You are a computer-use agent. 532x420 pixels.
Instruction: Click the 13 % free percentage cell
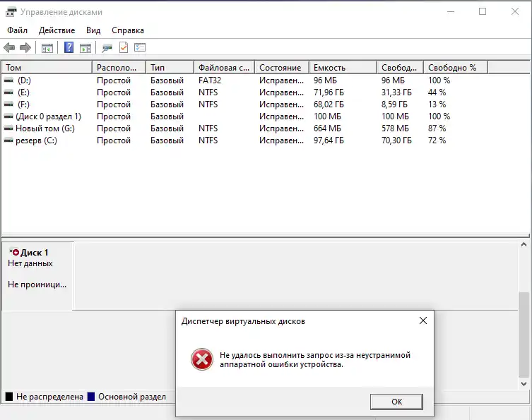click(437, 104)
